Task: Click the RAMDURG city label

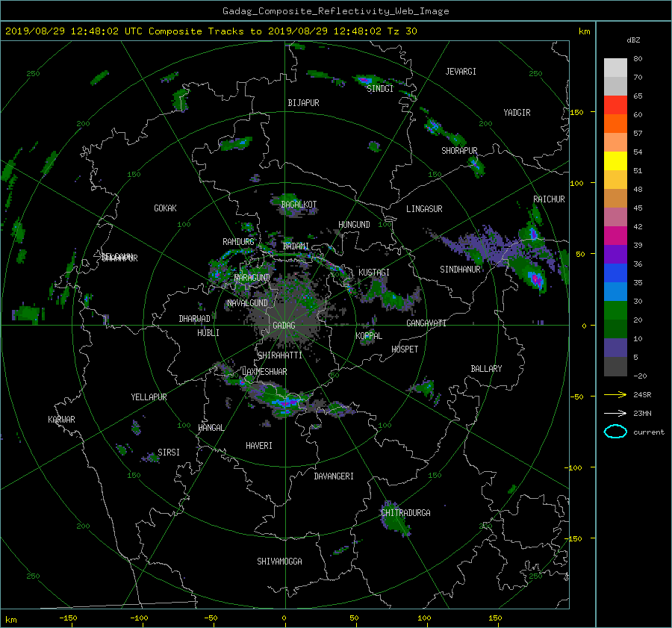Action: pyautogui.click(x=238, y=242)
